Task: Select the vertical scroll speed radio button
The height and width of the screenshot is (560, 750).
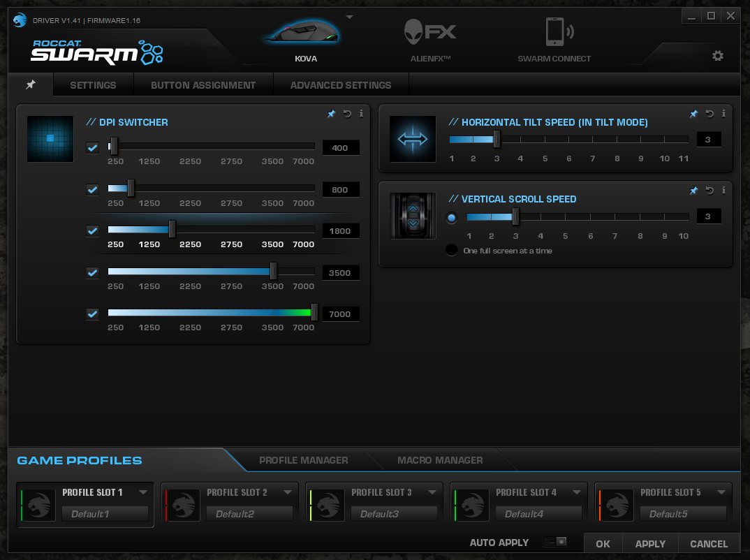Action: point(451,218)
